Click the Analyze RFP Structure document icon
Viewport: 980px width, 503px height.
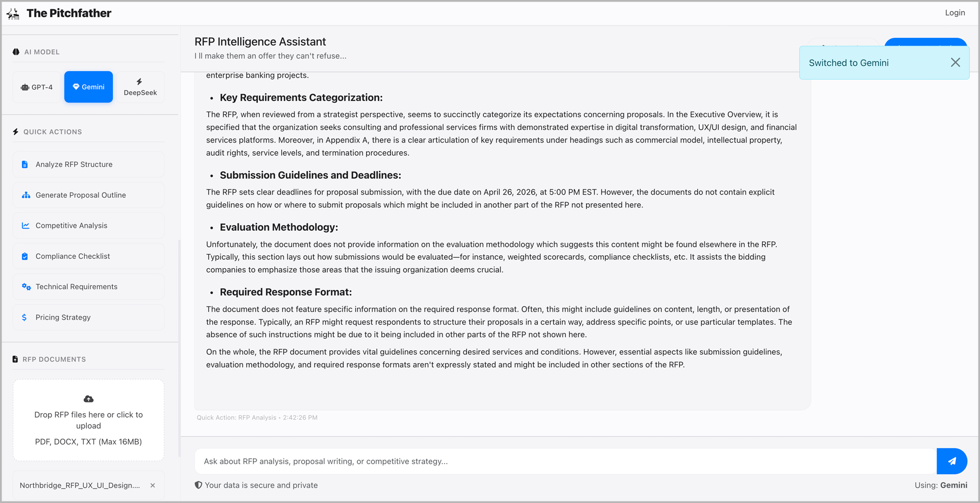pyautogui.click(x=24, y=164)
